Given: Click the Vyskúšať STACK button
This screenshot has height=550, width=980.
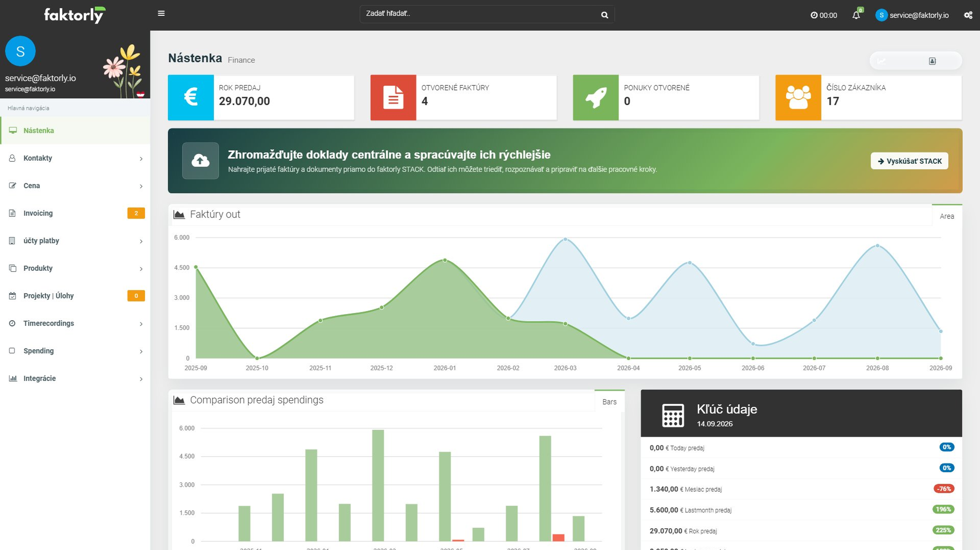Looking at the screenshot, I should [x=909, y=161].
